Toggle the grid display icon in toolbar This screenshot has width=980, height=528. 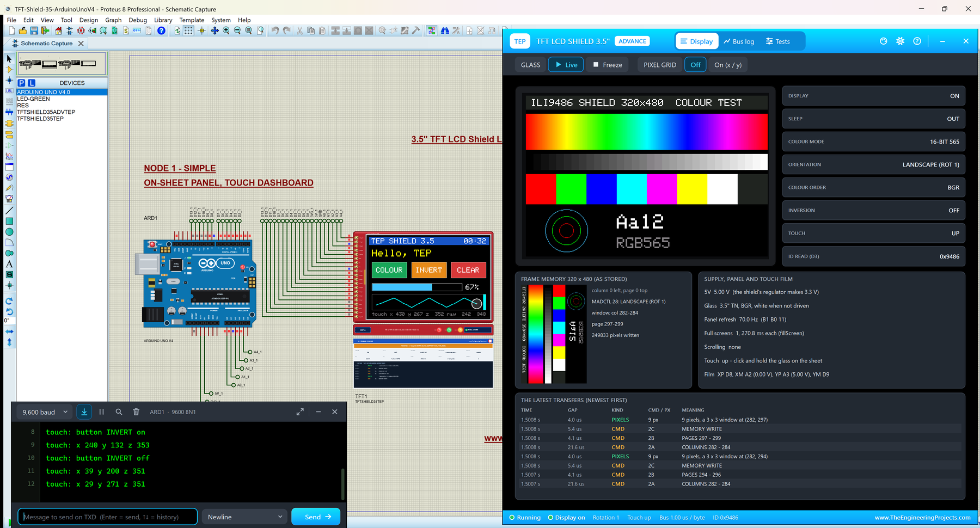[x=188, y=31]
